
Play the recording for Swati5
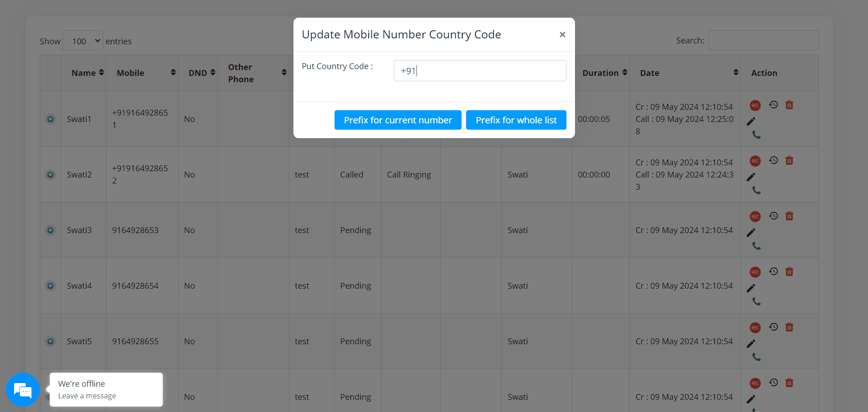[x=755, y=327]
